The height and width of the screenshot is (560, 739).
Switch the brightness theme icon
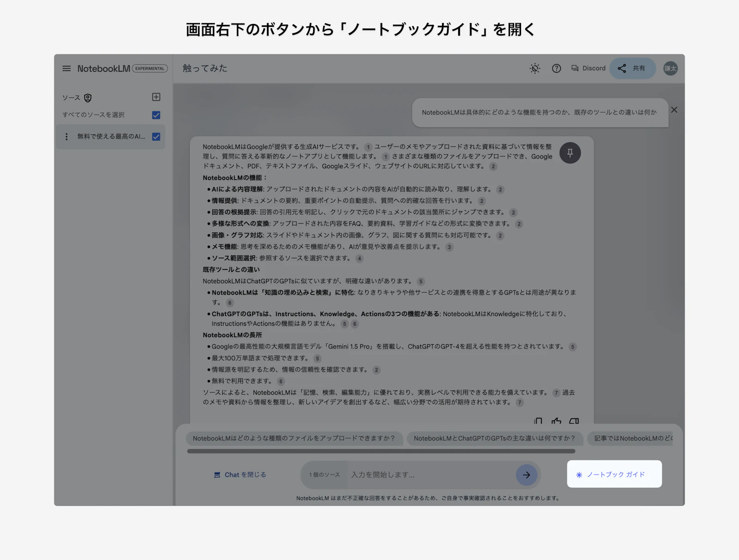tap(535, 68)
